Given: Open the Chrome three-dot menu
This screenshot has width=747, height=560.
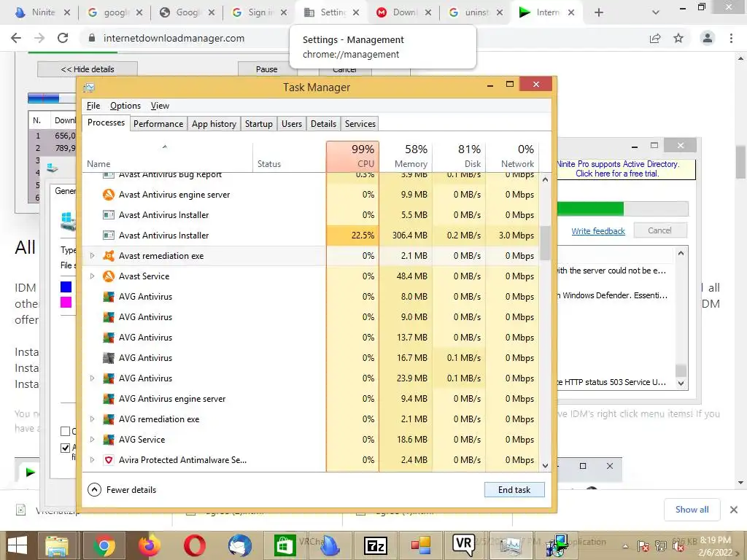Looking at the screenshot, I should (731, 38).
